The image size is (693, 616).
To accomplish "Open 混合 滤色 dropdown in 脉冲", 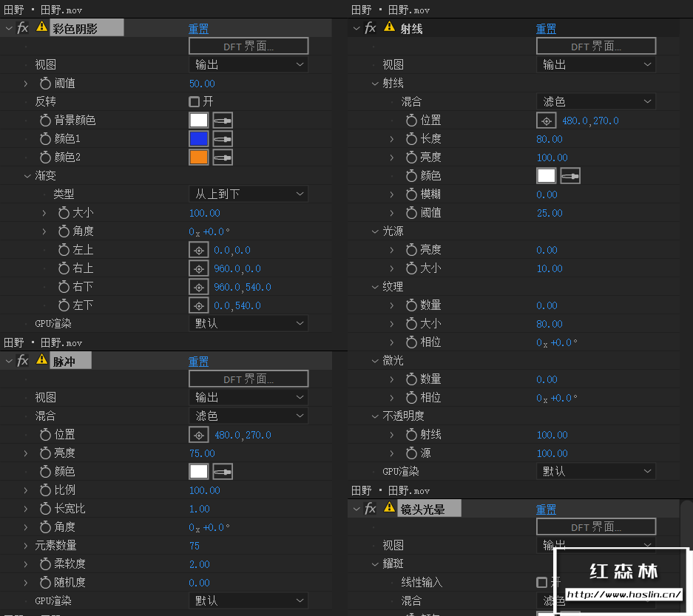I will click(249, 416).
